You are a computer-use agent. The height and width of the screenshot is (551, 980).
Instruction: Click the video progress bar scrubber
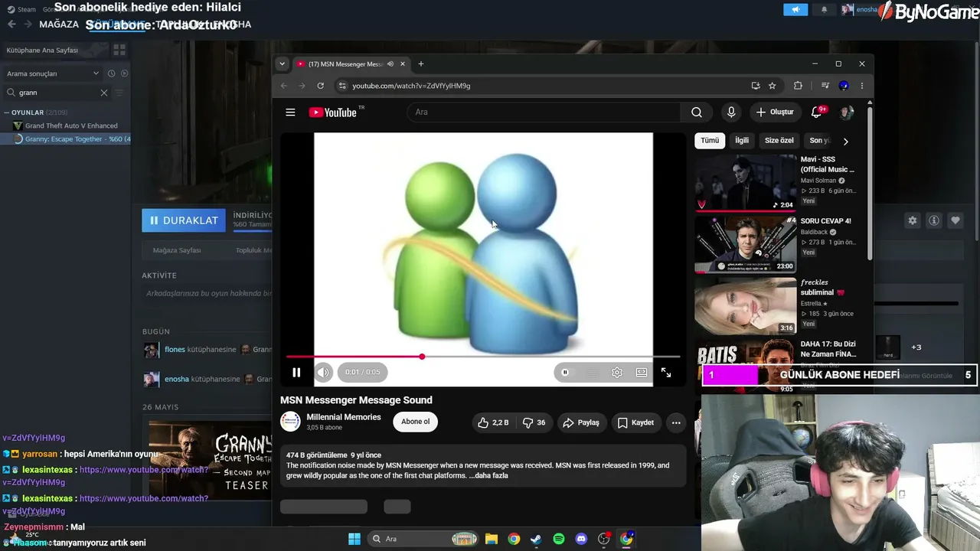422,357
